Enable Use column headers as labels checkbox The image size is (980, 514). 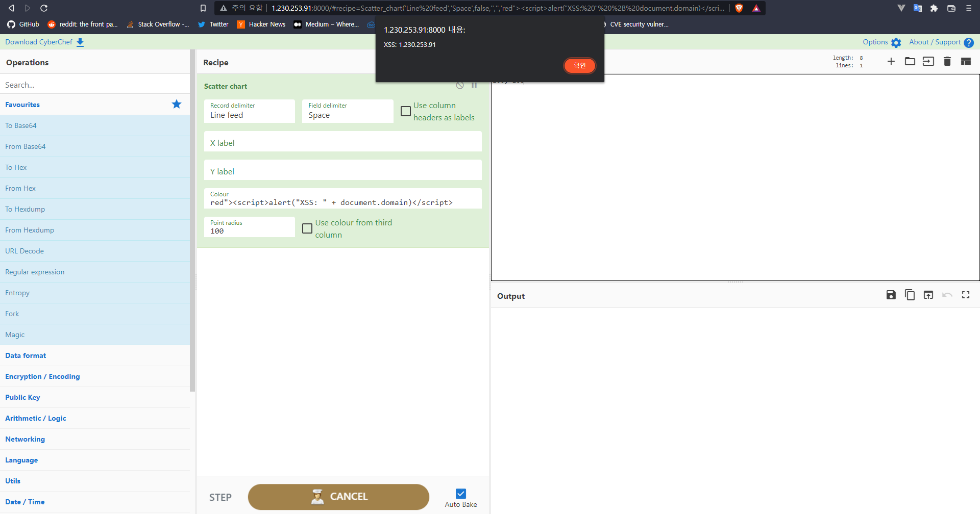(406, 111)
